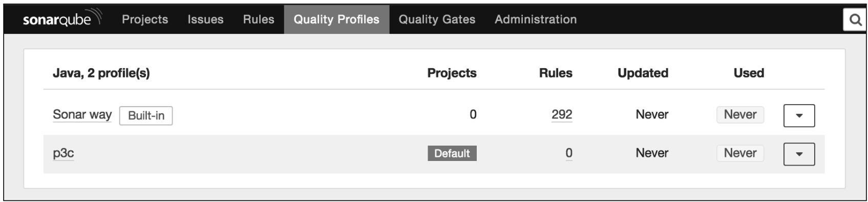This screenshot has width=868, height=202.
Task: Click the Rules column header
Action: [556, 73]
